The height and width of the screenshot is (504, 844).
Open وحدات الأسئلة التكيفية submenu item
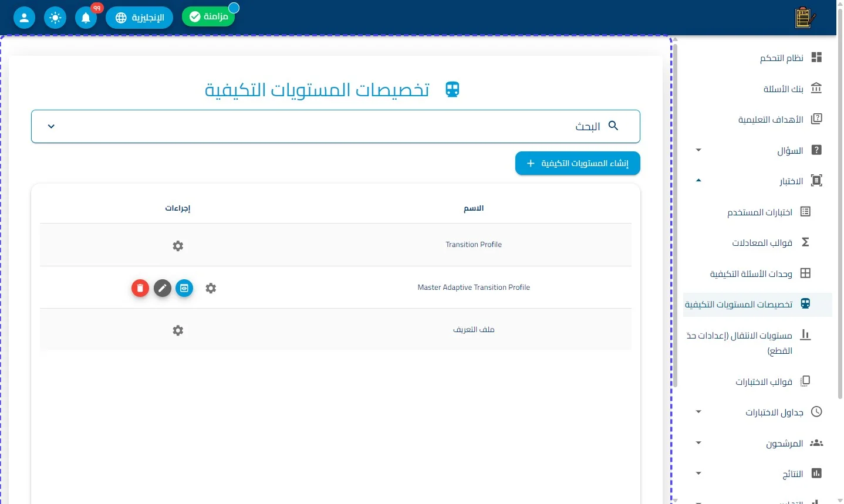pyautogui.click(x=757, y=273)
